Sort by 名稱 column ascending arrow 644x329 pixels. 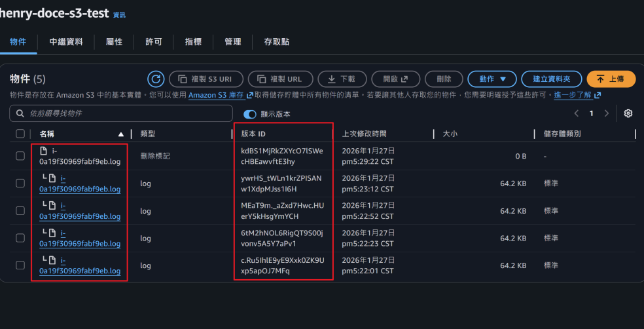(x=120, y=134)
